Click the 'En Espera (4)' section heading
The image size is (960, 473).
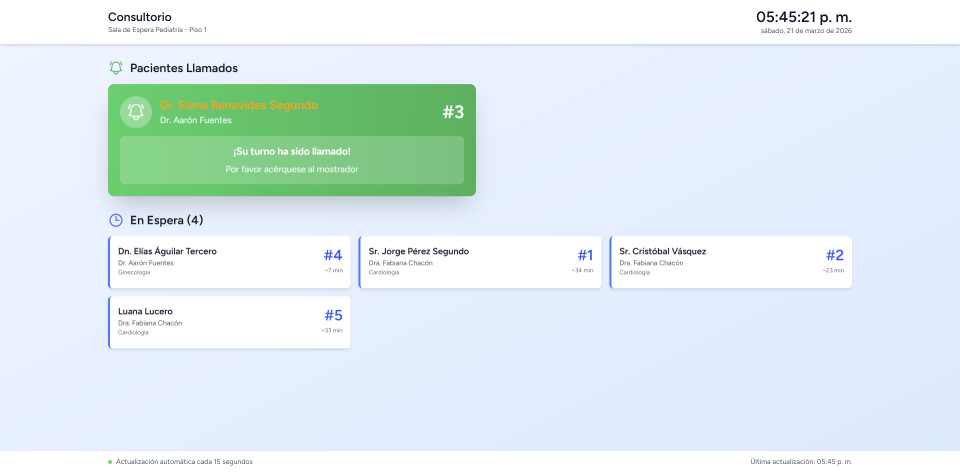click(166, 220)
